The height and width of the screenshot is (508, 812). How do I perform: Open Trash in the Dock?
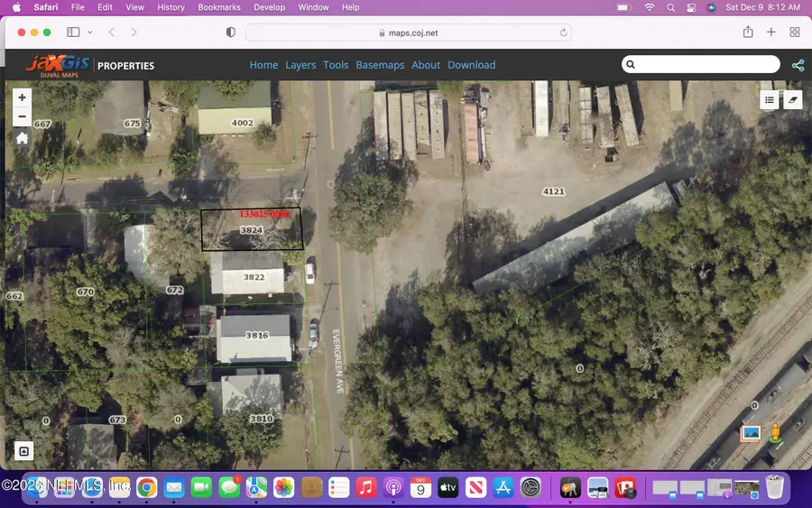(x=775, y=487)
